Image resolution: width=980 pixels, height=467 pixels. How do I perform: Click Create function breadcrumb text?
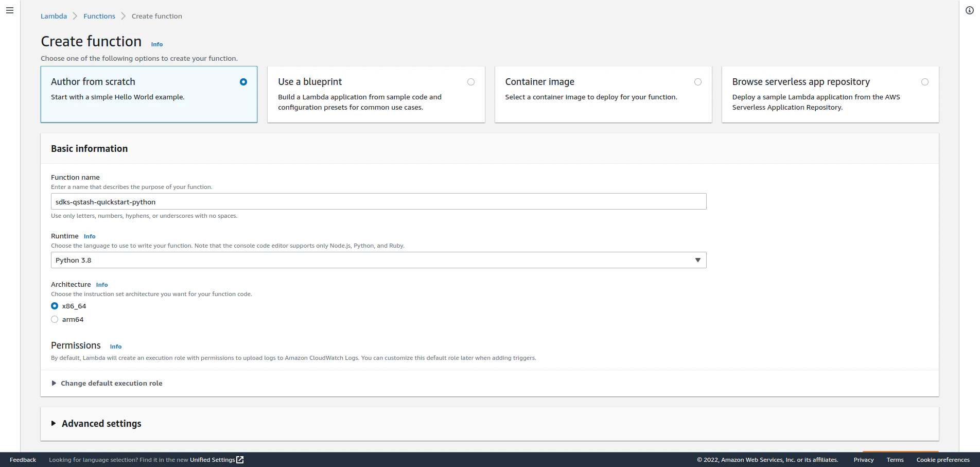pos(157,16)
